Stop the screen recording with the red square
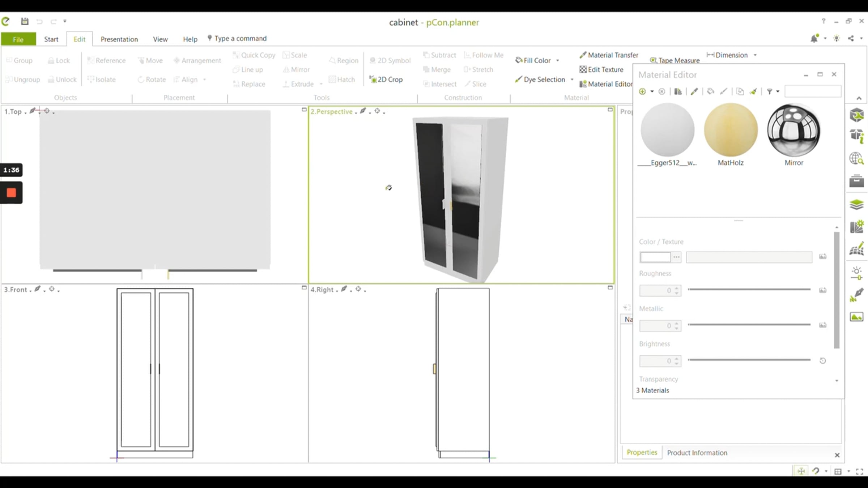The width and height of the screenshot is (868, 488). 11,193
